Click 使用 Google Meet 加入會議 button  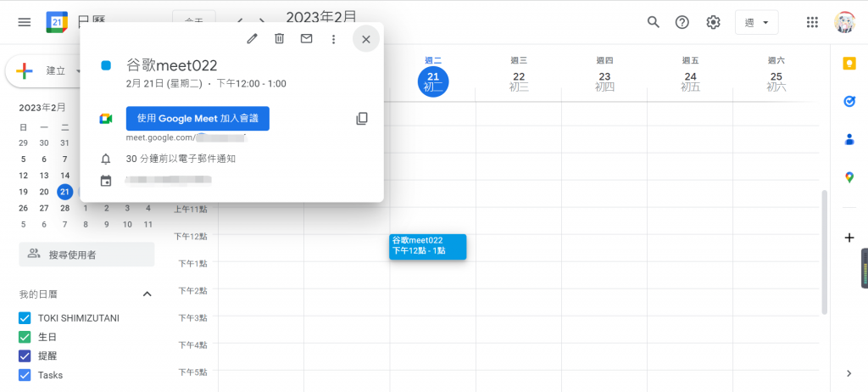(x=198, y=119)
